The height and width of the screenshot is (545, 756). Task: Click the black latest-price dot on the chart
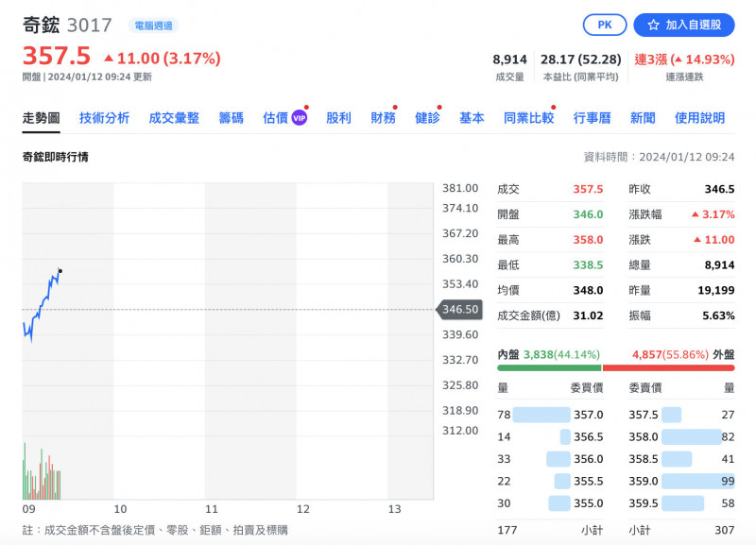tap(60, 271)
